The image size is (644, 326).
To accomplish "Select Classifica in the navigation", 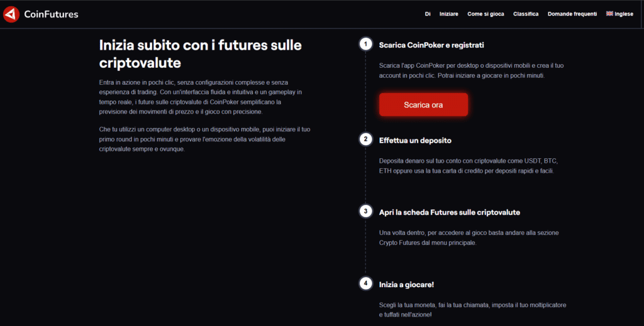I will [526, 14].
